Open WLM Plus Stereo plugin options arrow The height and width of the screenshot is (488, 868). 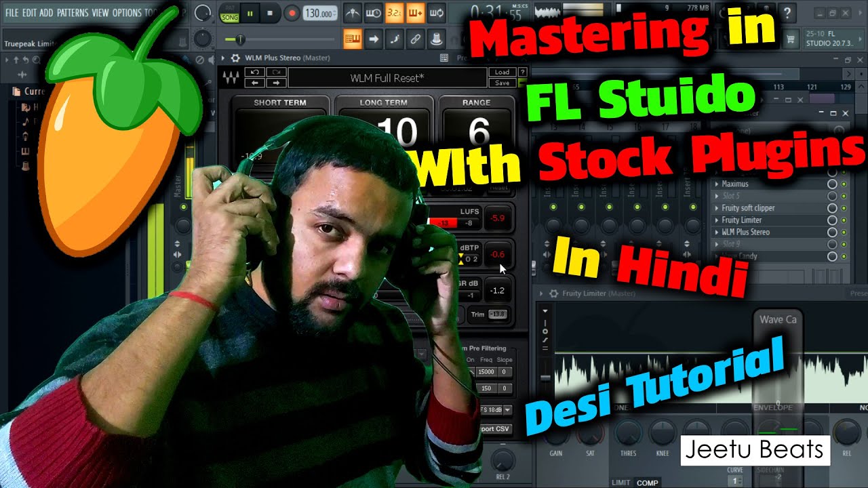(224, 58)
